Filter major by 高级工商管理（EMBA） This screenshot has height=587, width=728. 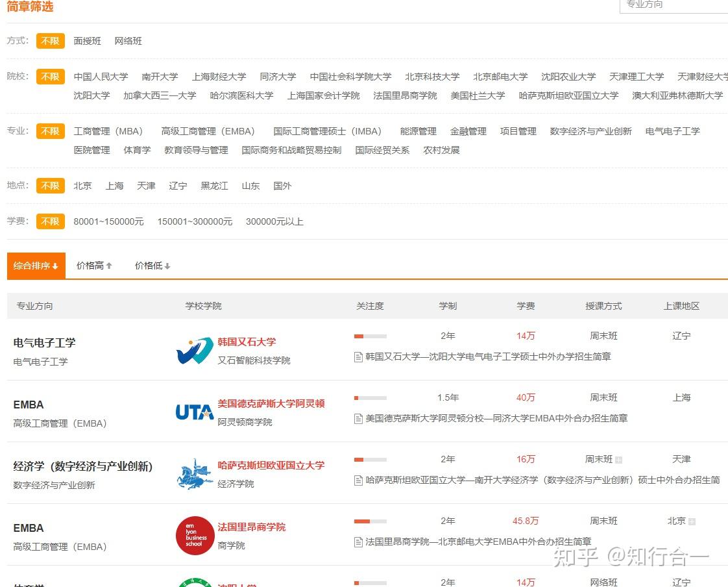click(x=210, y=132)
